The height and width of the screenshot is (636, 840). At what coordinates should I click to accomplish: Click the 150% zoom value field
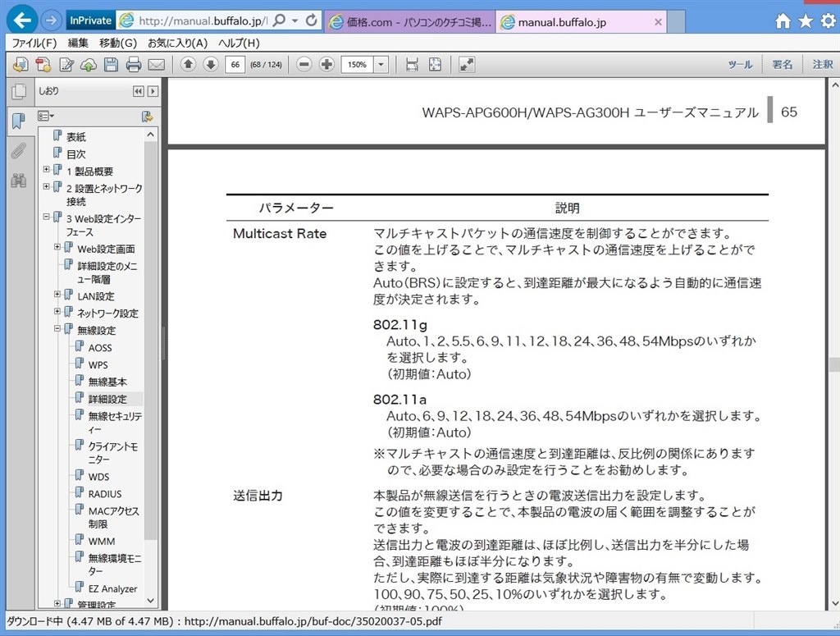pyautogui.click(x=358, y=65)
